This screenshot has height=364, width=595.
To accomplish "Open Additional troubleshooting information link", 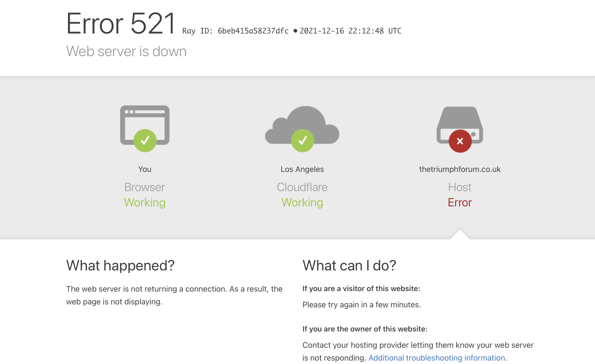I will pyautogui.click(x=436, y=358).
